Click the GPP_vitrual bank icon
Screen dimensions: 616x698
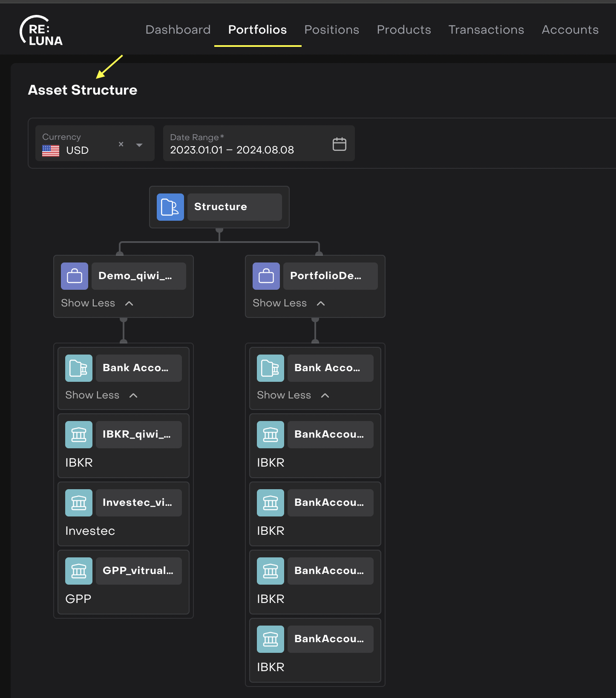tap(79, 571)
